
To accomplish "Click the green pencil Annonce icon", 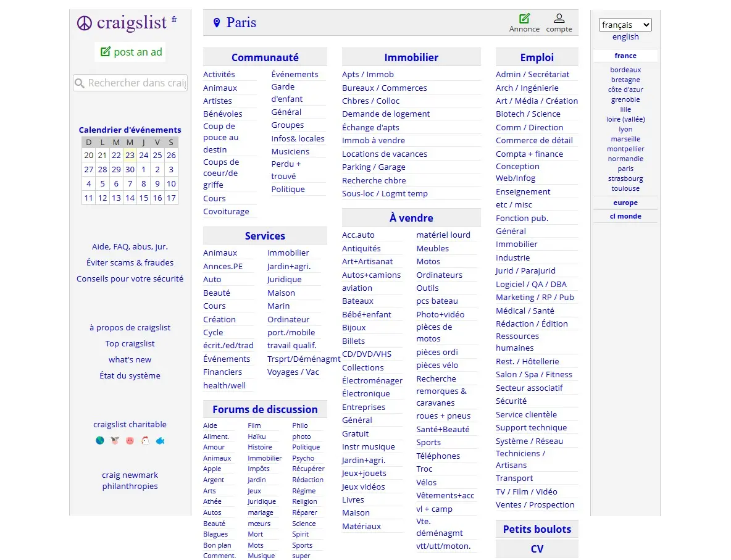I will pos(524,18).
